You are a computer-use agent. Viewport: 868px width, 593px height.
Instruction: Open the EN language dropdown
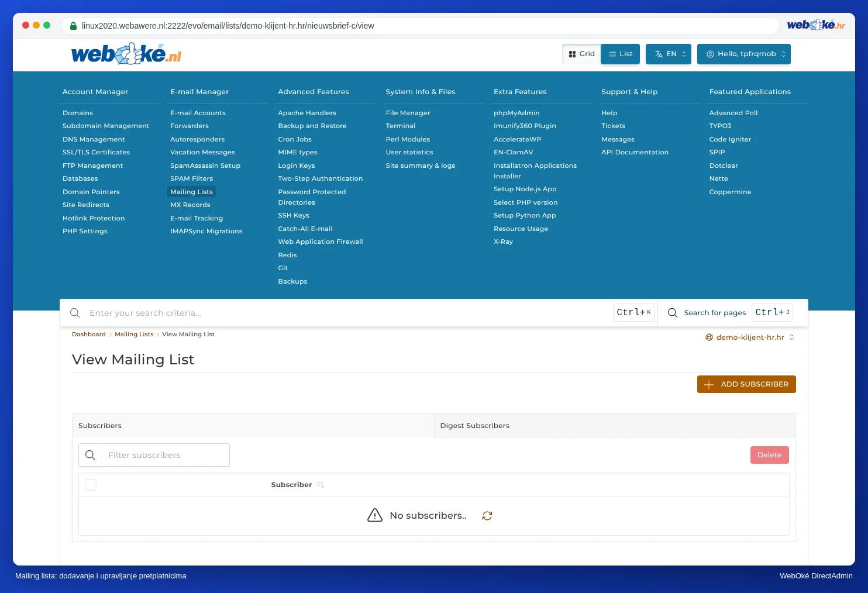tap(669, 54)
